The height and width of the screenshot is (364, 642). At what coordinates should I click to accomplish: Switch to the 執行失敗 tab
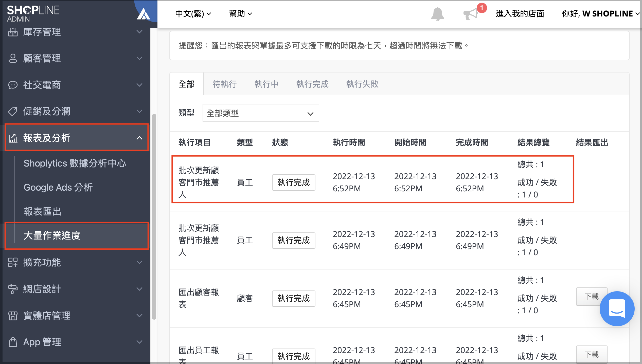(x=362, y=84)
